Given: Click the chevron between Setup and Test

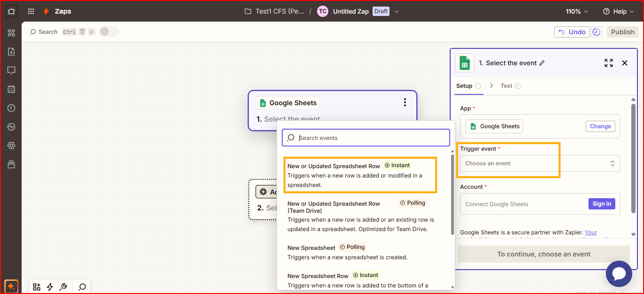Looking at the screenshot, I should [x=491, y=86].
